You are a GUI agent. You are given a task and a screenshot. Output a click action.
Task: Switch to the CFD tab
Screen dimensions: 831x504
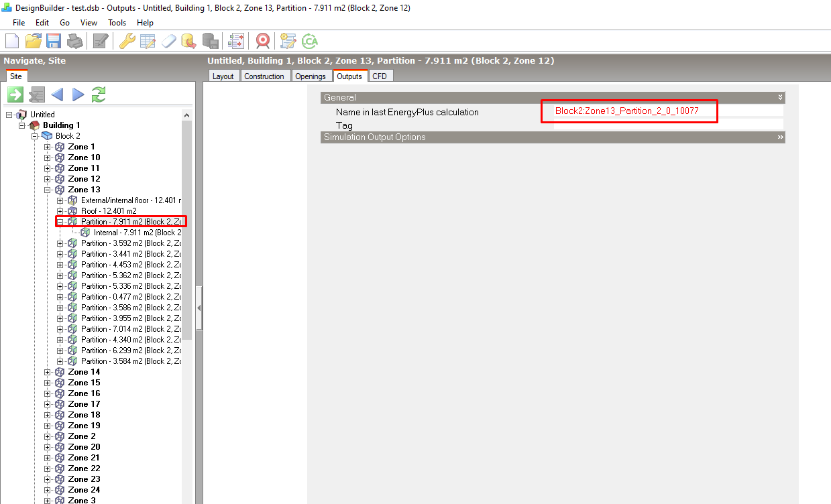click(380, 76)
